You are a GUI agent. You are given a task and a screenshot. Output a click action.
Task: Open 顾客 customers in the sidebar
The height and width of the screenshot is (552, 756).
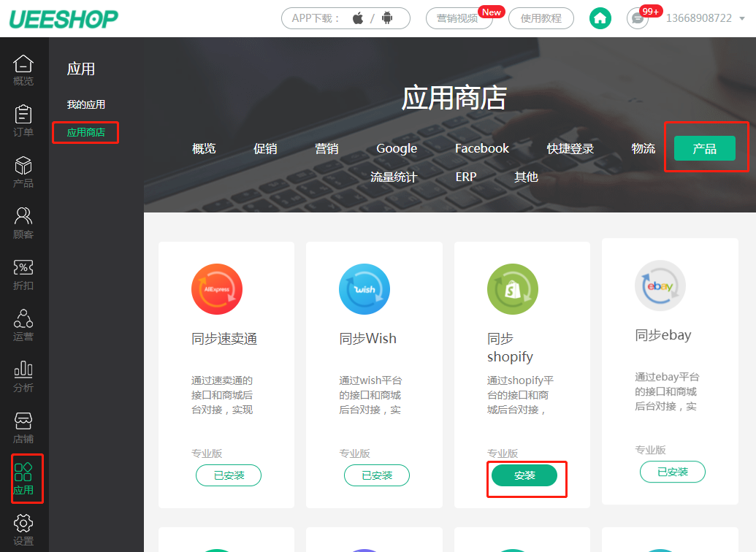pyautogui.click(x=23, y=223)
